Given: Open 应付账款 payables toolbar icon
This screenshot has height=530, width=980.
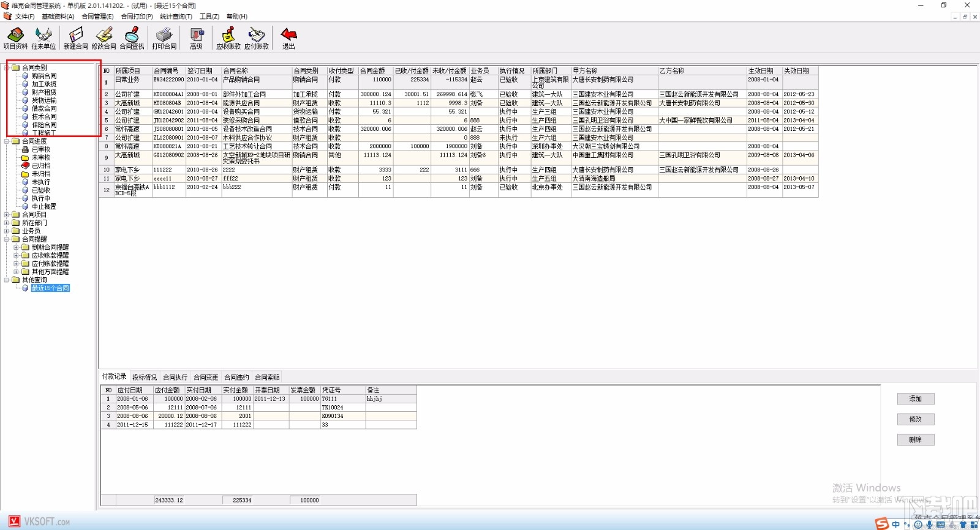Looking at the screenshot, I should coord(257,38).
